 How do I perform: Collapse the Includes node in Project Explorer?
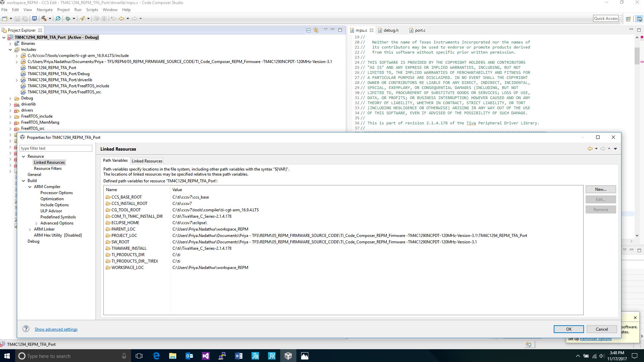10,50
